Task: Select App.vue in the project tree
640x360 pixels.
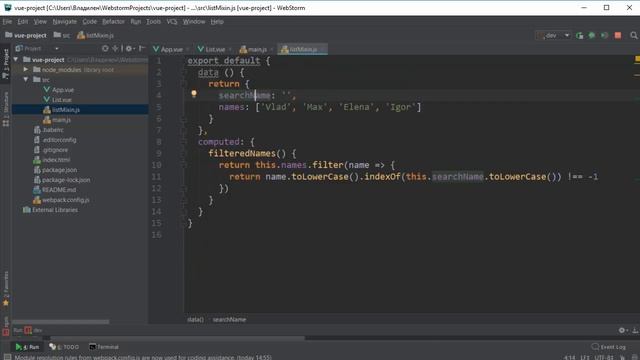Action: (x=63, y=90)
